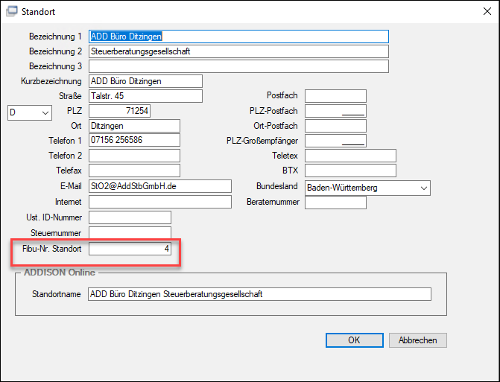The width and height of the screenshot is (500, 382).
Task: Click the PLZ field showing 71254
Action: pos(120,111)
